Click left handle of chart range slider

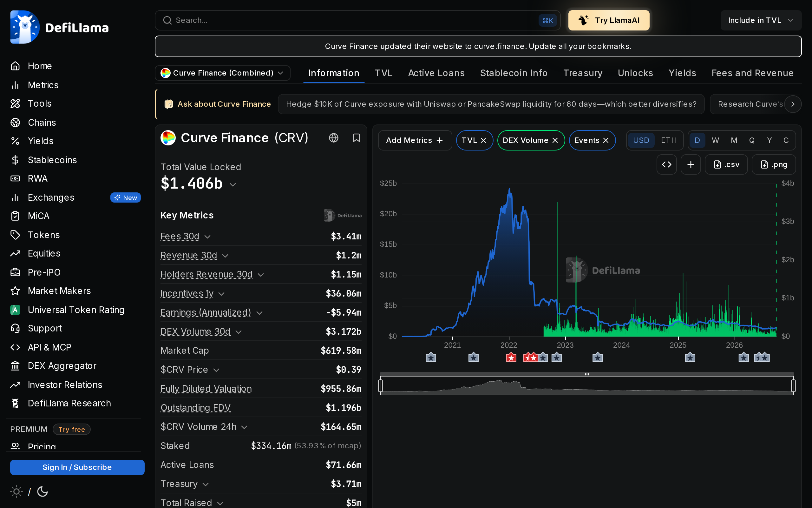tap(381, 386)
